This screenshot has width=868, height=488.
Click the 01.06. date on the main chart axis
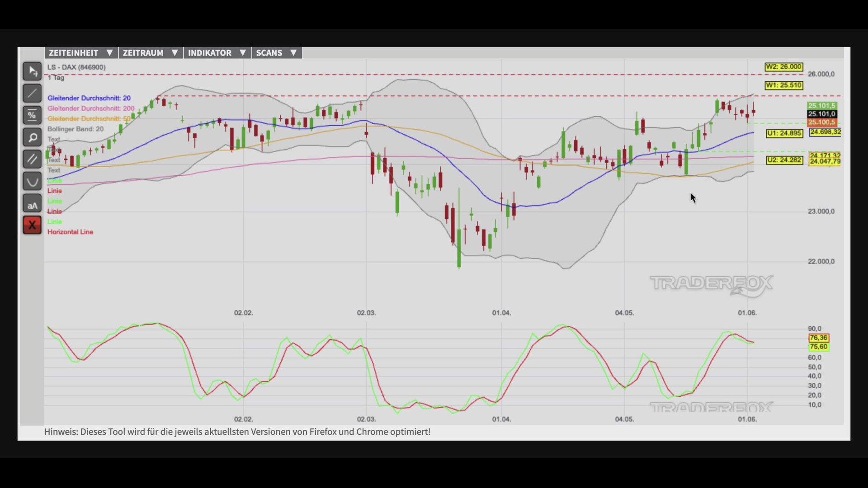pos(747,313)
